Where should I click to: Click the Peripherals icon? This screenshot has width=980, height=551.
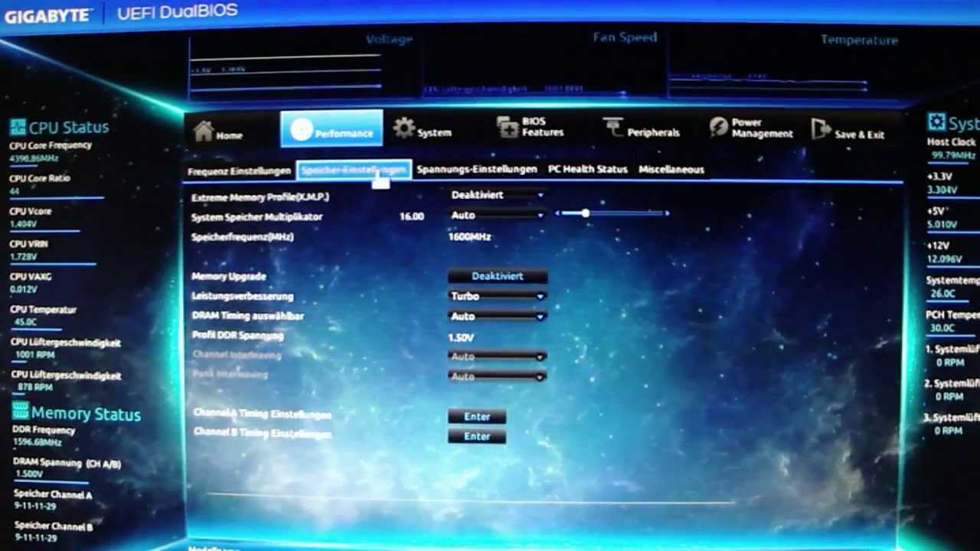613,127
